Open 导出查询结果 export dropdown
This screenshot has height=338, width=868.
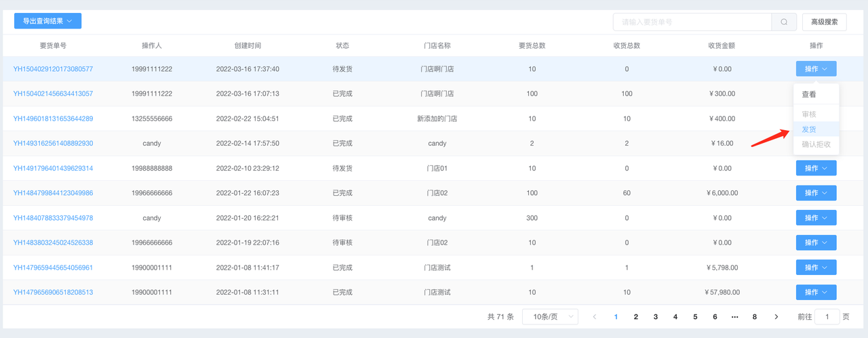point(47,21)
